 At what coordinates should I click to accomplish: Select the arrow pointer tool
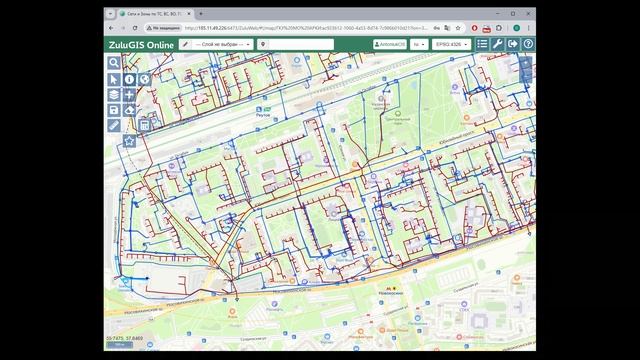point(114,79)
